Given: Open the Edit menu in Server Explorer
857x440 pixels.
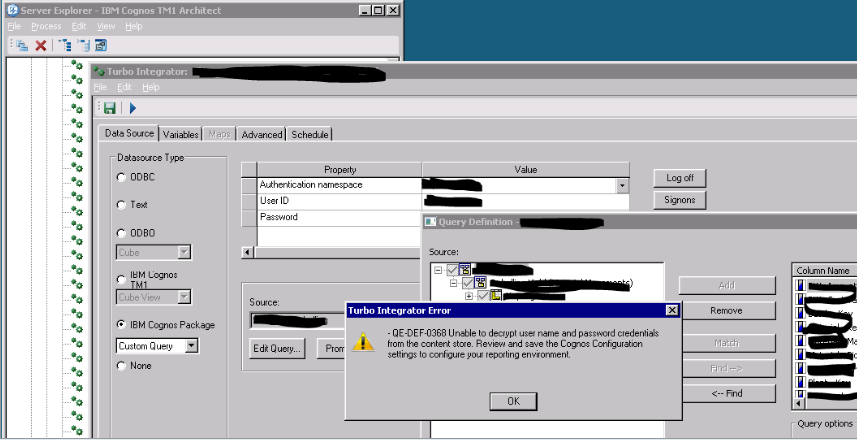Looking at the screenshot, I should 79,26.
